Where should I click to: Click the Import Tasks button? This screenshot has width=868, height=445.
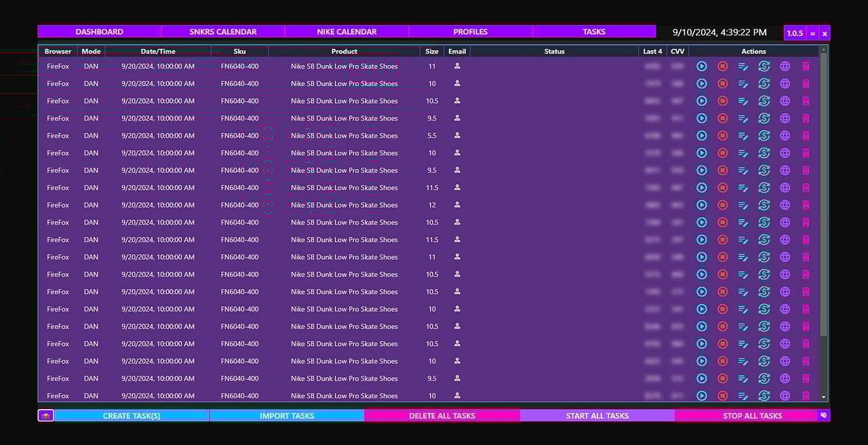tap(287, 416)
